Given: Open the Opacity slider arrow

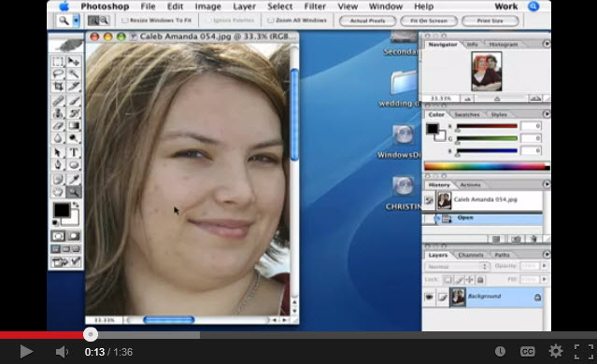Looking at the screenshot, I should tap(544, 266).
